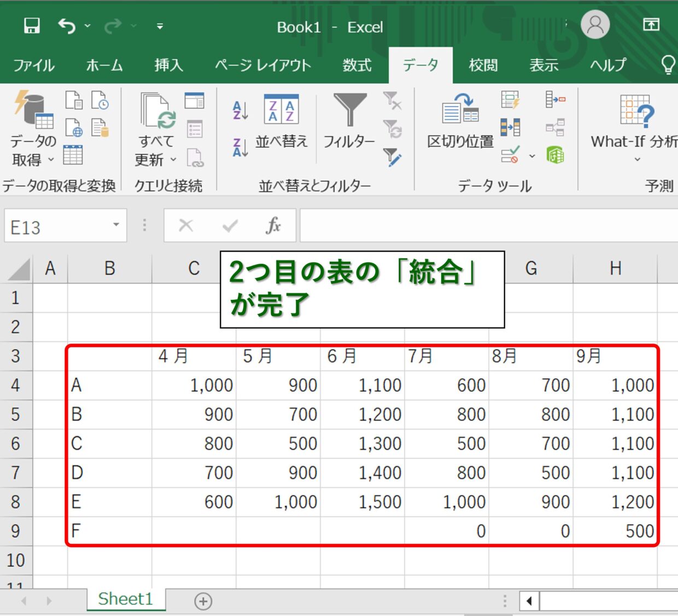Open the ページ レイアウト tab
Image resolution: width=678 pixels, height=616 pixels.
click(263, 66)
